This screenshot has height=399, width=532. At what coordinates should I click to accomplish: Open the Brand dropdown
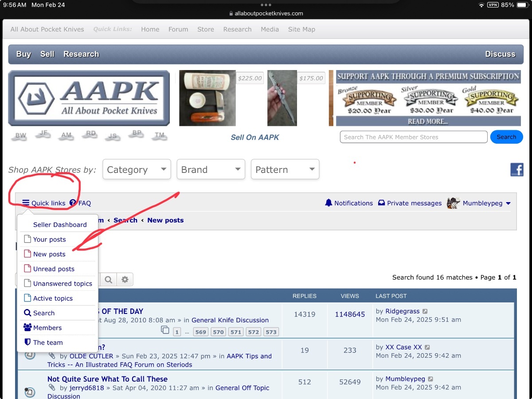[211, 169]
